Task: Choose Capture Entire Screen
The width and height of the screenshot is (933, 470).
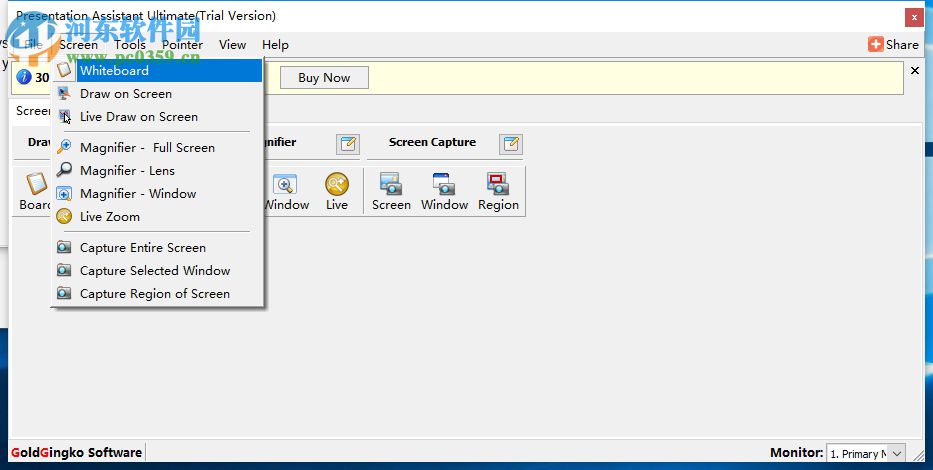Action: (x=158, y=247)
